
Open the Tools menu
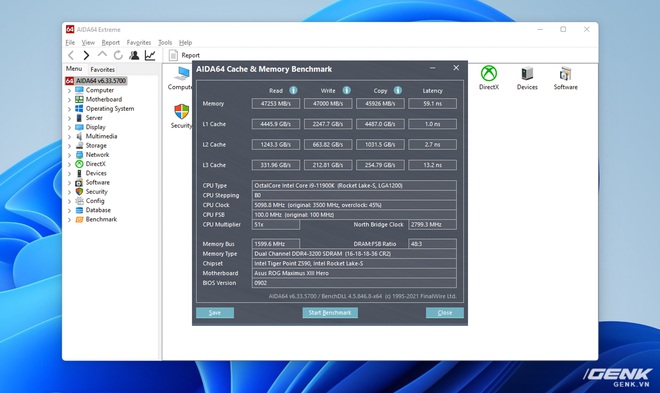click(x=165, y=42)
